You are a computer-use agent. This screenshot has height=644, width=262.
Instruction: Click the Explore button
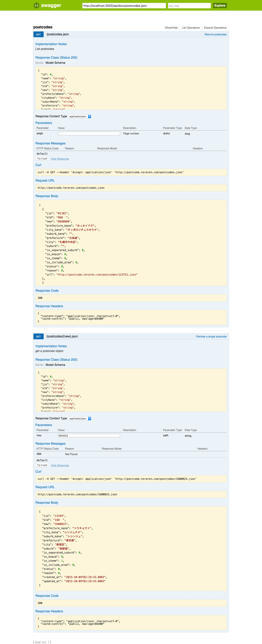tap(220, 6)
